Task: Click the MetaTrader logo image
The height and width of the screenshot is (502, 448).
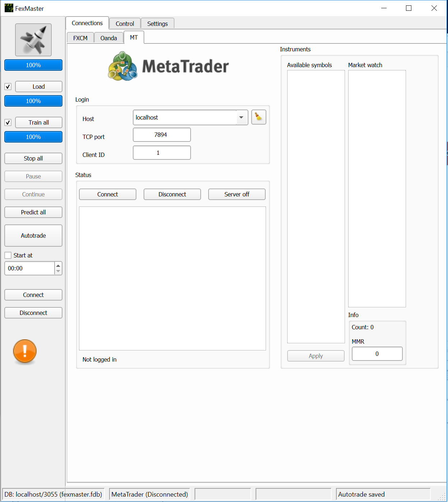Action: tap(168, 66)
